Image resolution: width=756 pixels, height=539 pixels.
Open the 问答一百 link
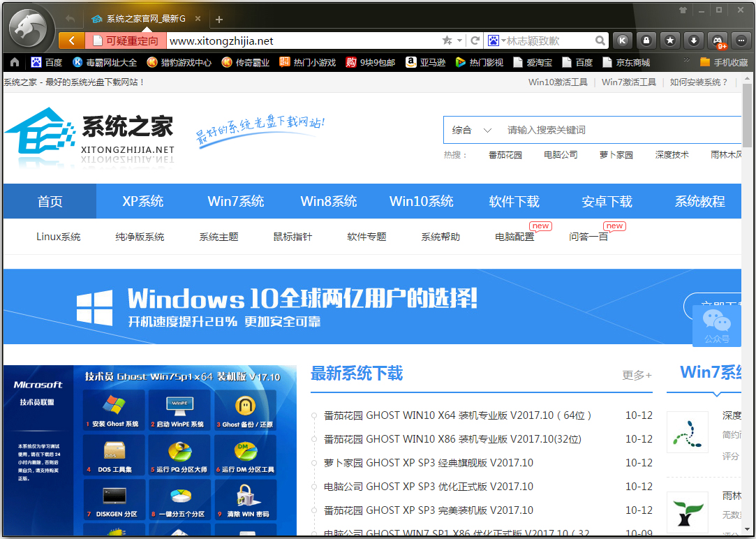(588, 237)
